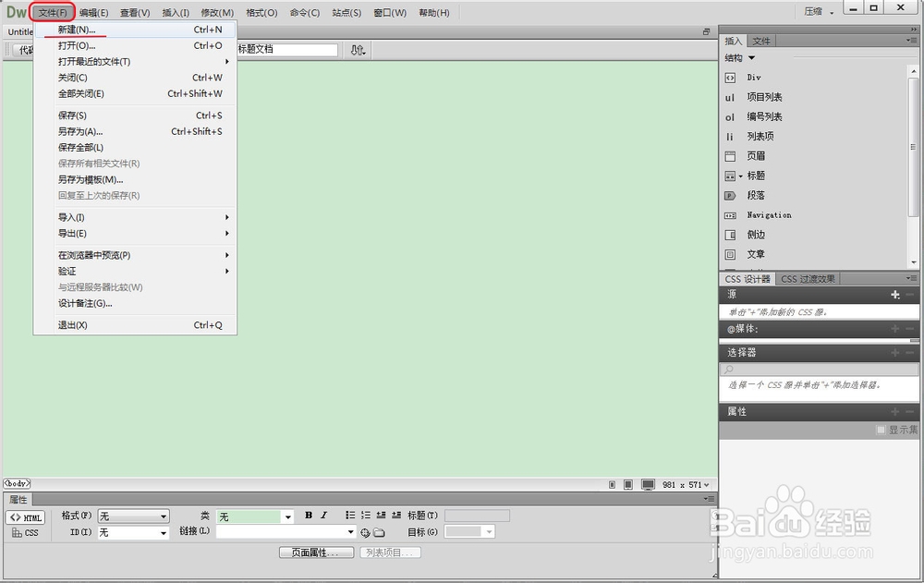Viewport: 924px width, 583px height.
Task: Toggle italic formatting in Property inspector
Action: pyautogui.click(x=324, y=514)
